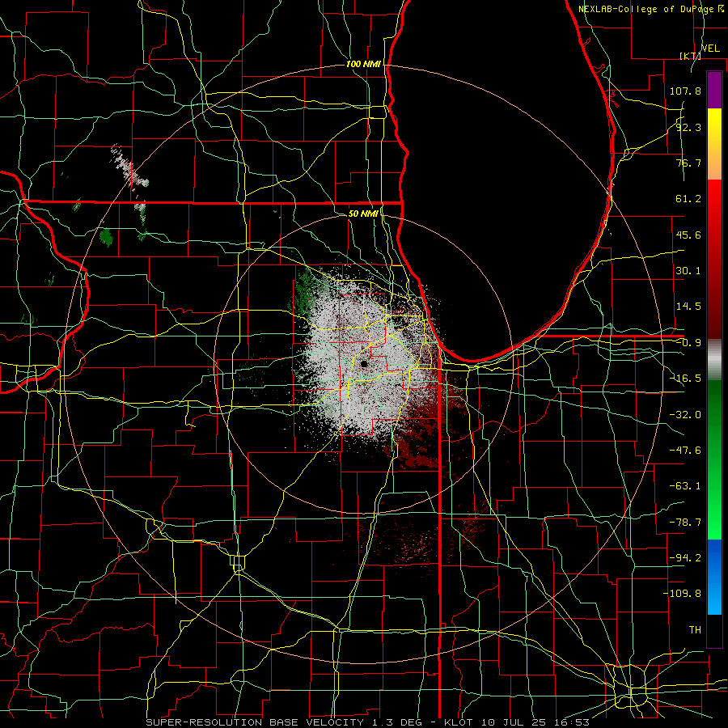Click the -109.8 velocity scale value

(x=682, y=594)
